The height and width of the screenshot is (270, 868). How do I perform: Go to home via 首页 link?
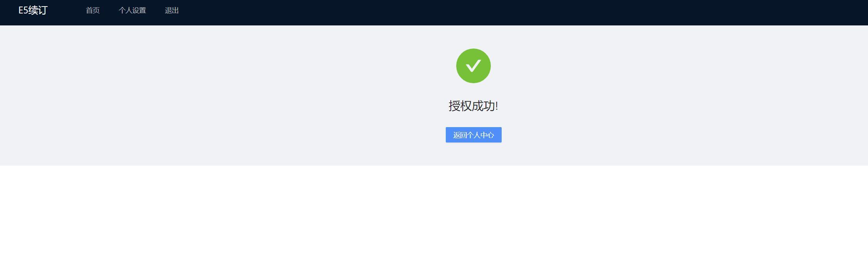(x=93, y=10)
